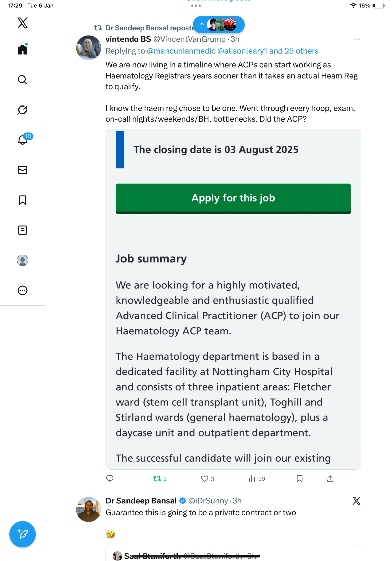The width and height of the screenshot is (392, 561).
Task: Reply to the vintendo BS post
Action: 110,478
